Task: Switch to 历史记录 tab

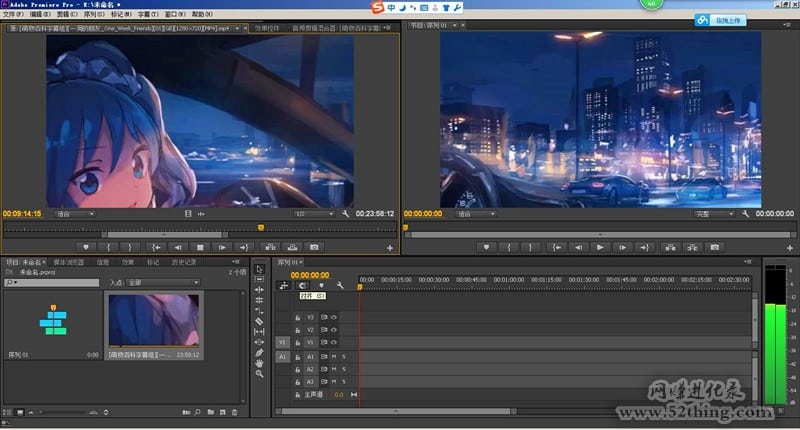Action: pos(184,262)
